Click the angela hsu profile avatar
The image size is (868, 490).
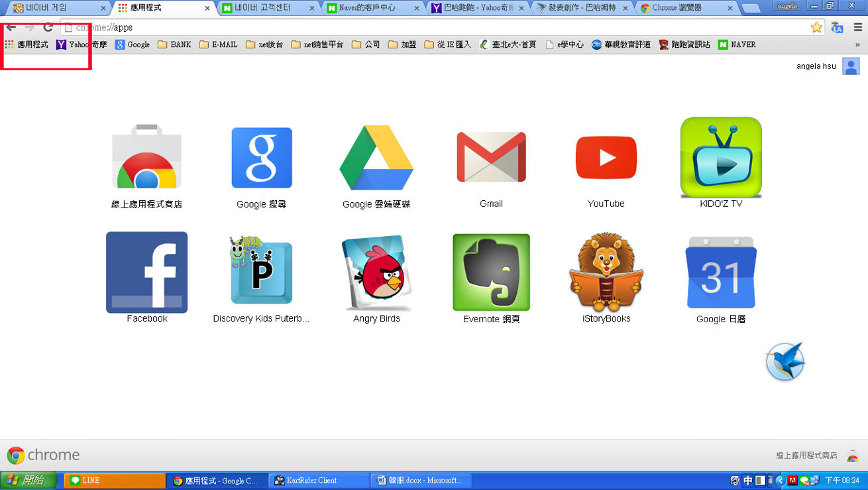[x=851, y=66]
